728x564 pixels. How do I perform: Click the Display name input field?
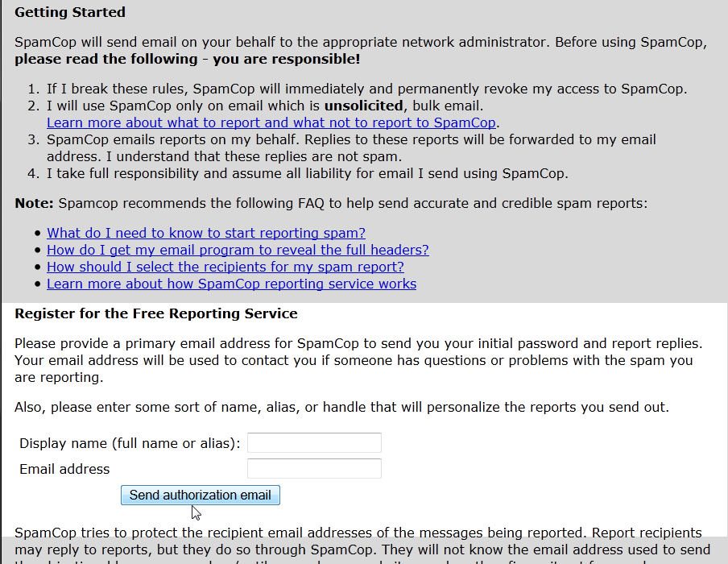pos(314,443)
